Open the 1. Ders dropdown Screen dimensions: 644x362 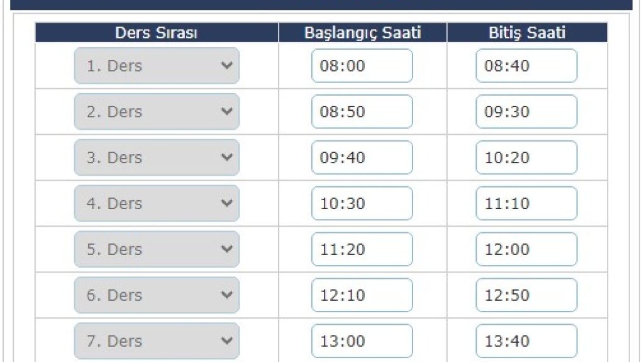(x=157, y=66)
